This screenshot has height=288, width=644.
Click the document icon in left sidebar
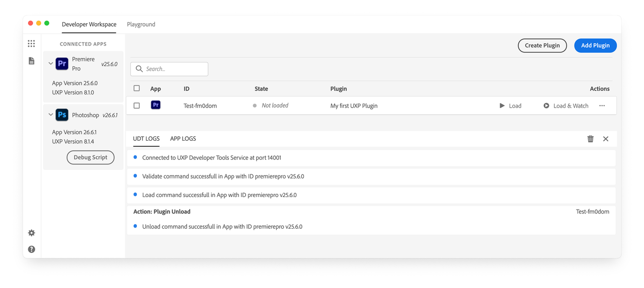31,61
